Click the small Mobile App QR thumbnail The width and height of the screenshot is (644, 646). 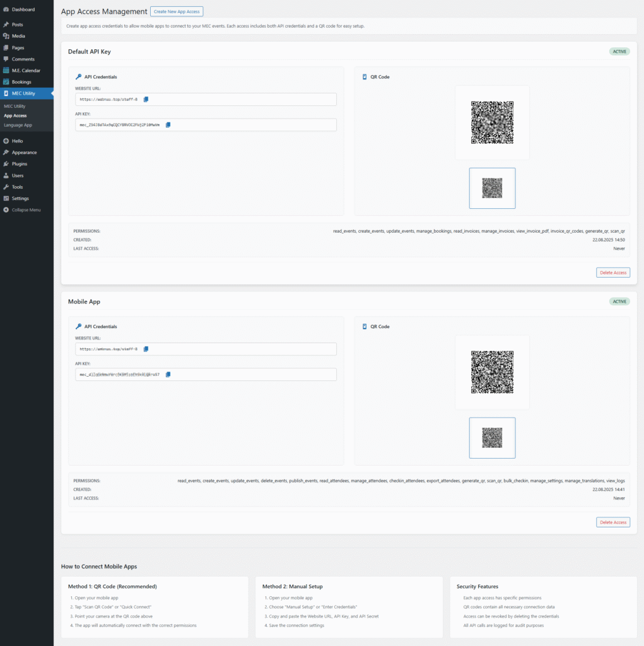tap(493, 438)
